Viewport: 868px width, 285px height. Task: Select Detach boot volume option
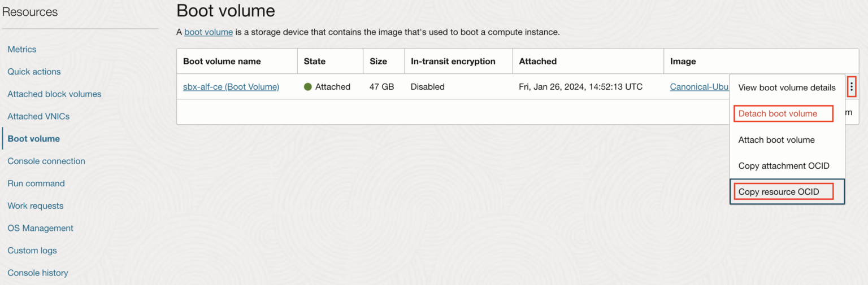pos(778,113)
